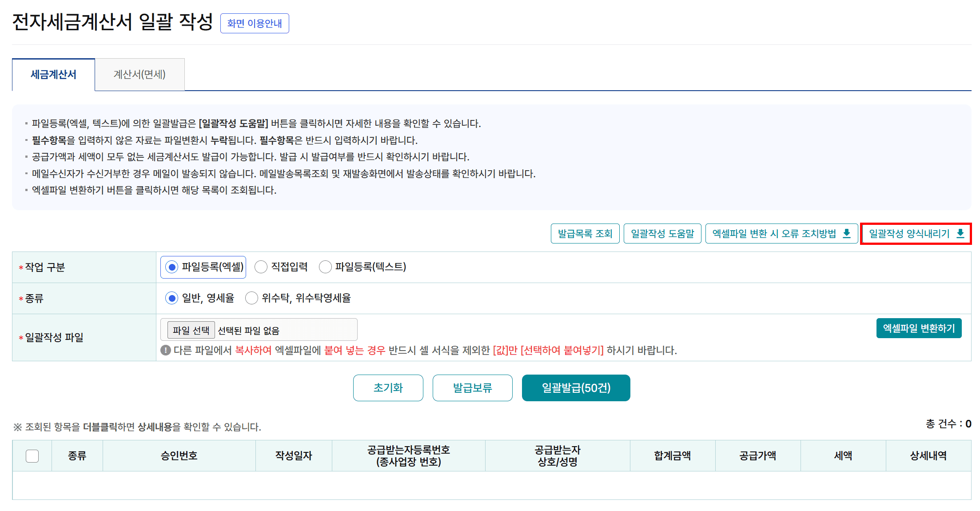
Task: Choose 일반, 영세율 type option
Action: [x=171, y=298]
